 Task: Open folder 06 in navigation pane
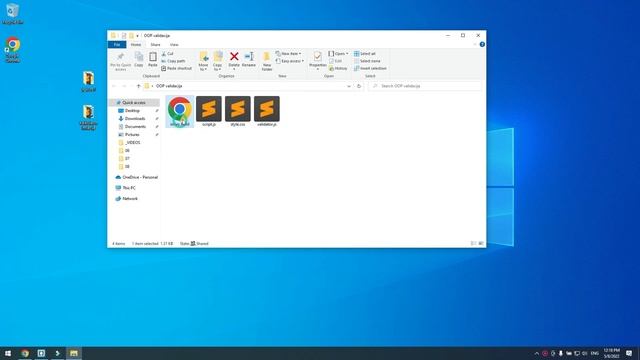click(x=127, y=151)
